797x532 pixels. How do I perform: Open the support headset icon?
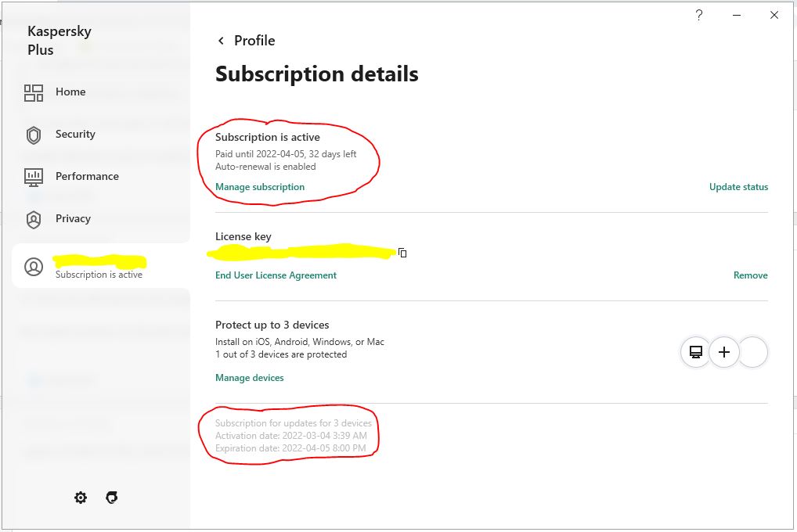pos(112,498)
